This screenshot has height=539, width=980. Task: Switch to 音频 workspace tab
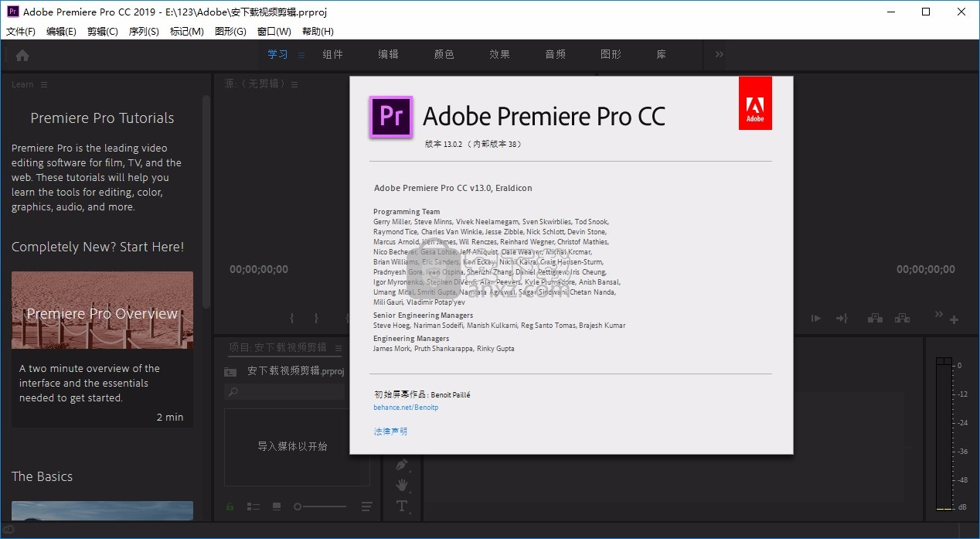555,54
